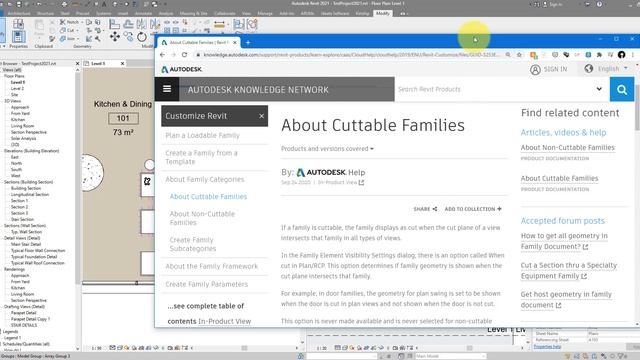Image resolution: width=640 pixels, height=360 pixels.
Task: Open Level 2 floor plan in Project Browser
Action: coord(17,89)
